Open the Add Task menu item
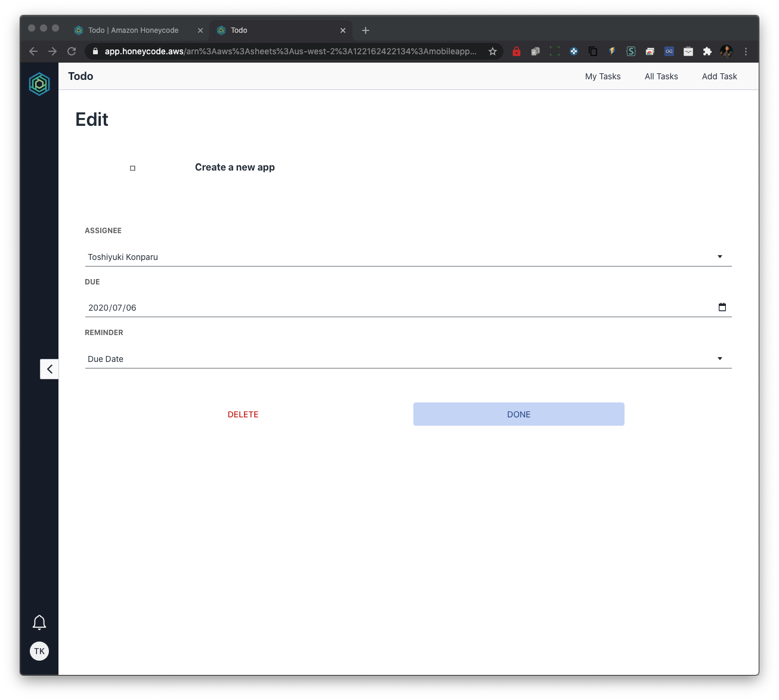The image size is (779, 700). pos(719,76)
